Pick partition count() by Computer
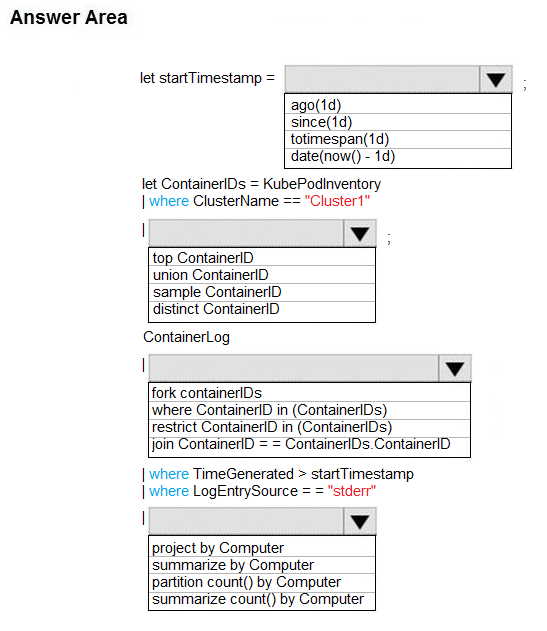This screenshot has width=547, height=631. 262,582
